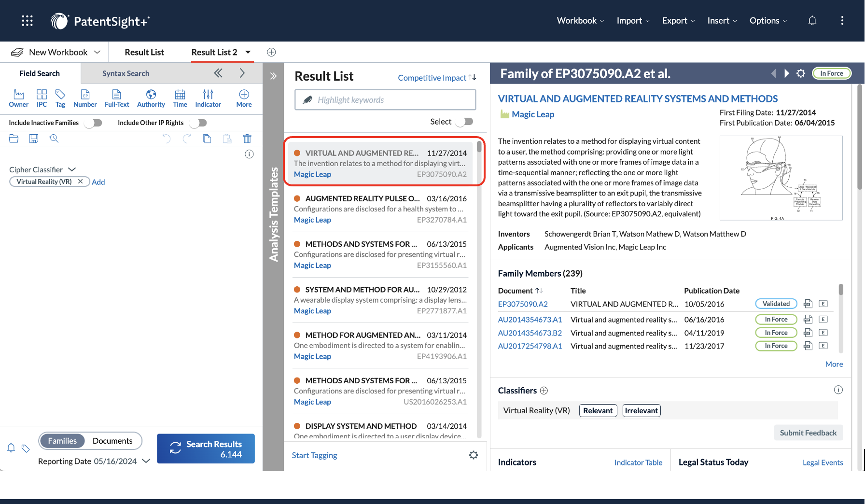Mark Virtual Reality (VR) as Relevant

(x=598, y=410)
